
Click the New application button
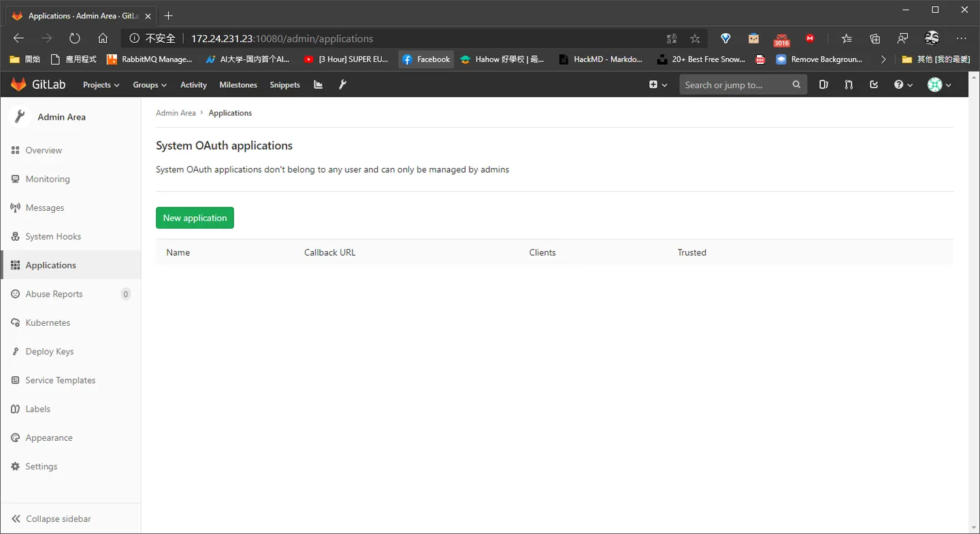pos(195,218)
